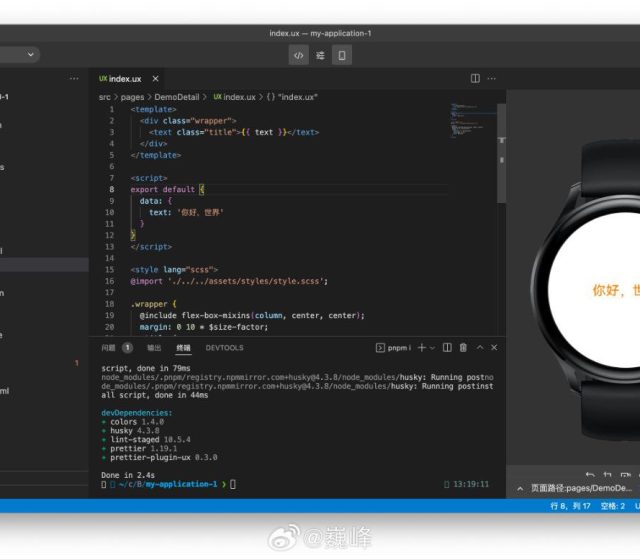Click pages folder in the breadcrumb

pos(131,97)
